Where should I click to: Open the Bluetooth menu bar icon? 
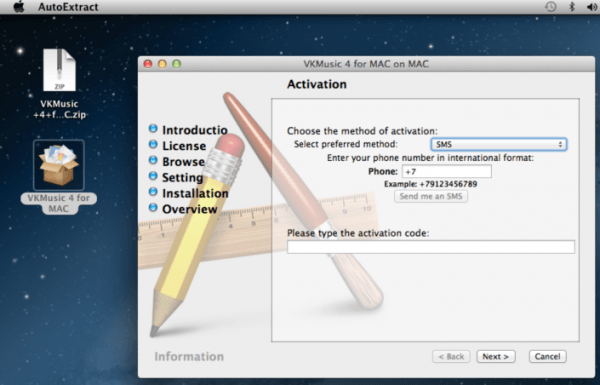(x=572, y=7)
